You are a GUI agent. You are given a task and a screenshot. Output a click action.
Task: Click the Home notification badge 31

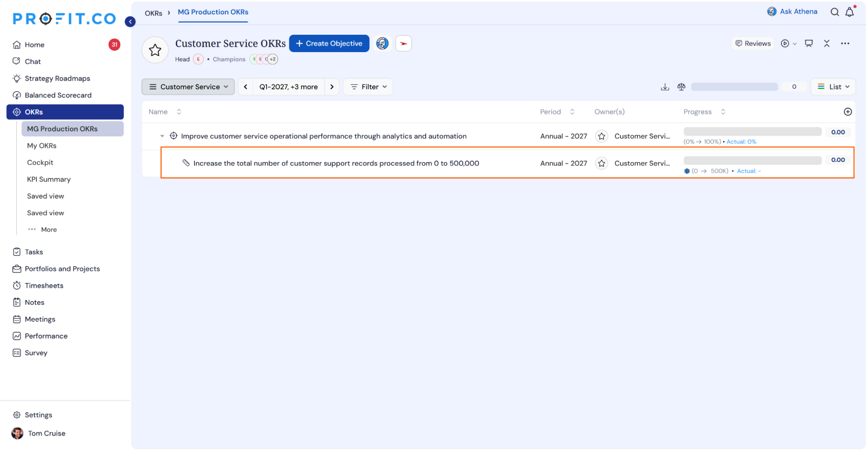(x=114, y=45)
